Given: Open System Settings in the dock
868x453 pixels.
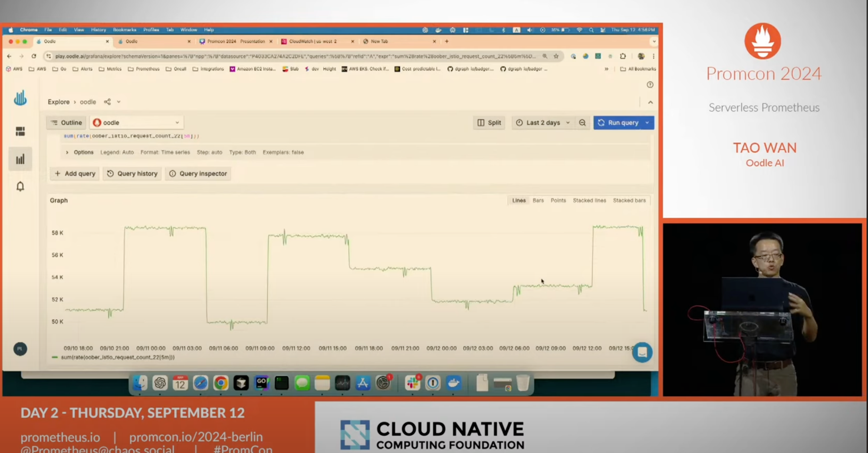Looking at the screenshot, I should [384, 383].
